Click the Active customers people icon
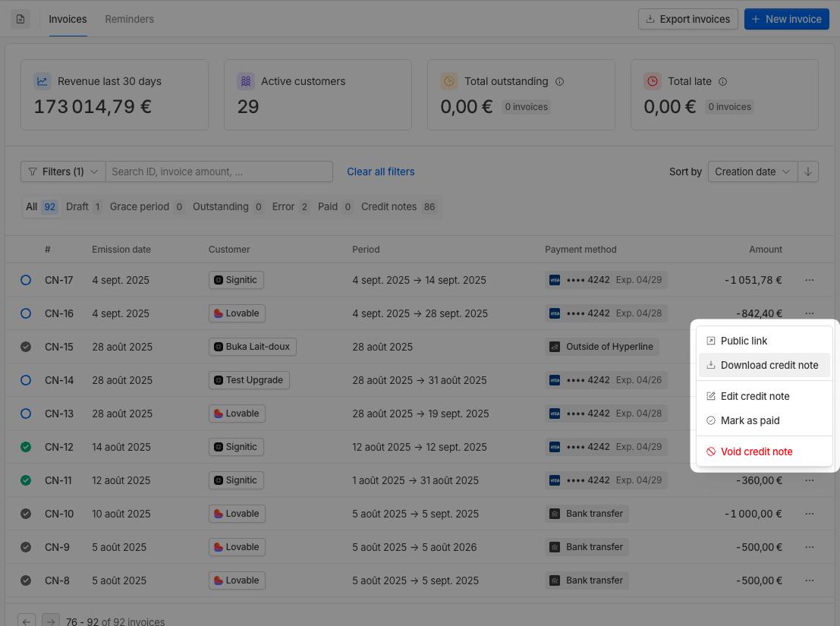The width and height of the screenshot is (840, 626). click(245, 80)
